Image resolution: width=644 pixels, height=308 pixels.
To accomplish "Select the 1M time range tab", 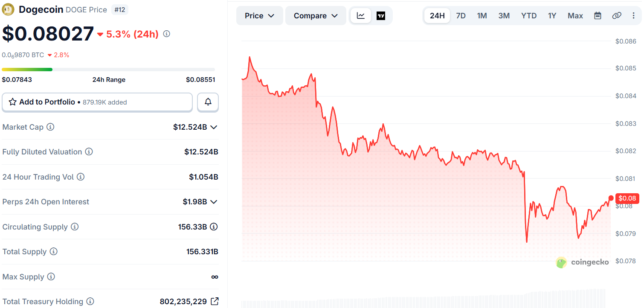I will 482,16.
